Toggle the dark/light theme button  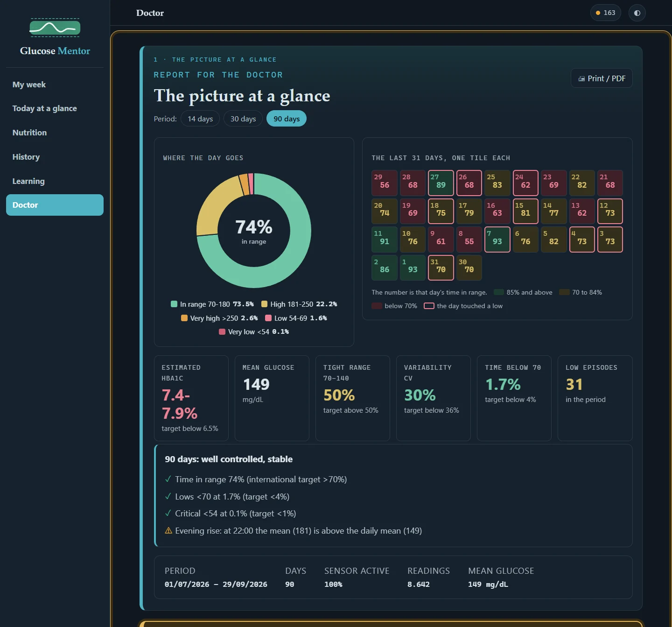click(x=637, y=13)
